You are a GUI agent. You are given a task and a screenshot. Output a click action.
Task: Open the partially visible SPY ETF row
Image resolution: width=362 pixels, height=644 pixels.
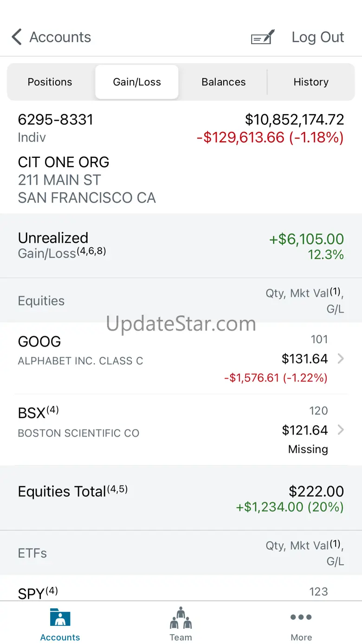point(181,589)
